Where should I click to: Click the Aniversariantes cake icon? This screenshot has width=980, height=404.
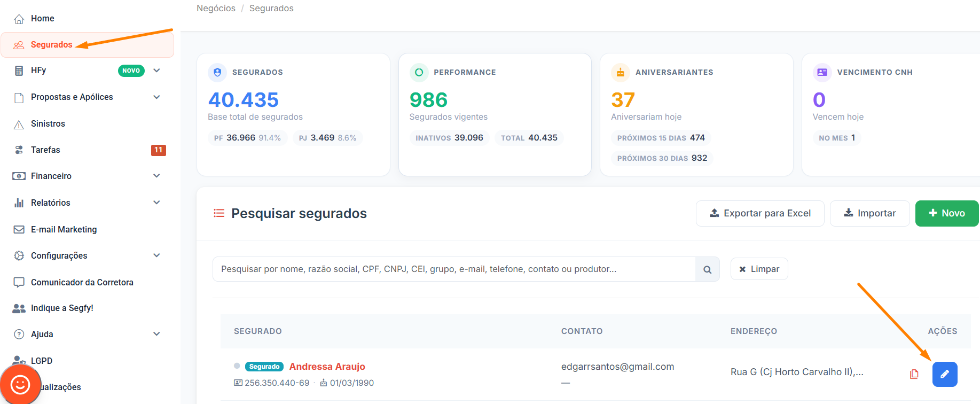click(x=621, y=72)
